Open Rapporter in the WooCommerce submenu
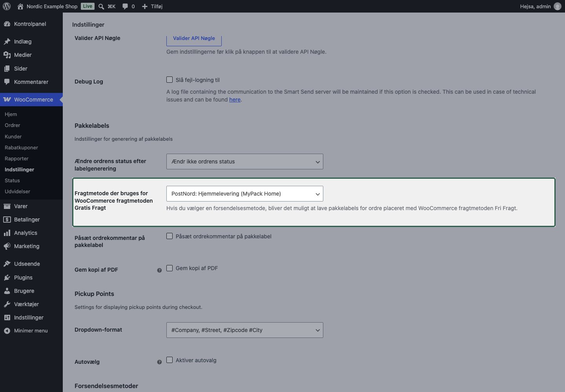565x392 pixels. tap(17, 159)
